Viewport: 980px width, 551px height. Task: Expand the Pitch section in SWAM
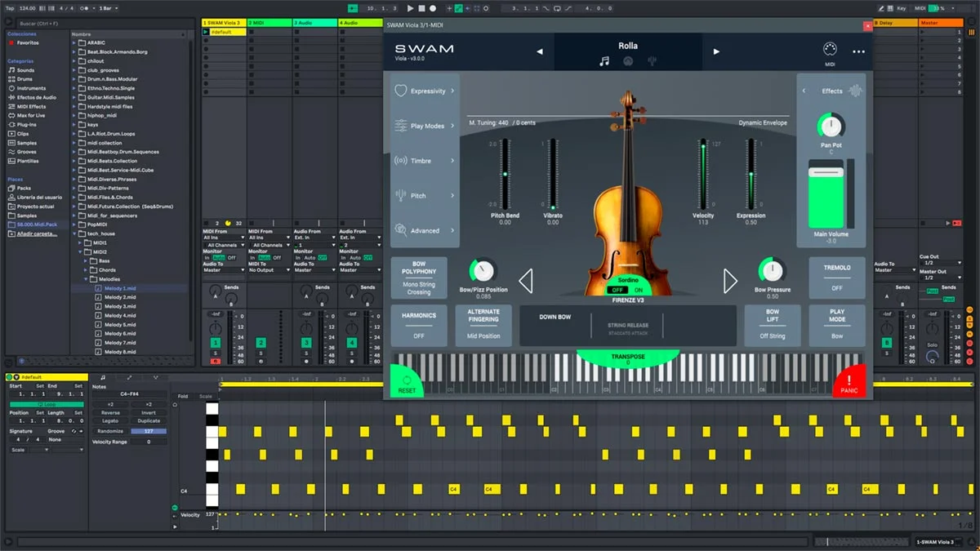point(425,196)
